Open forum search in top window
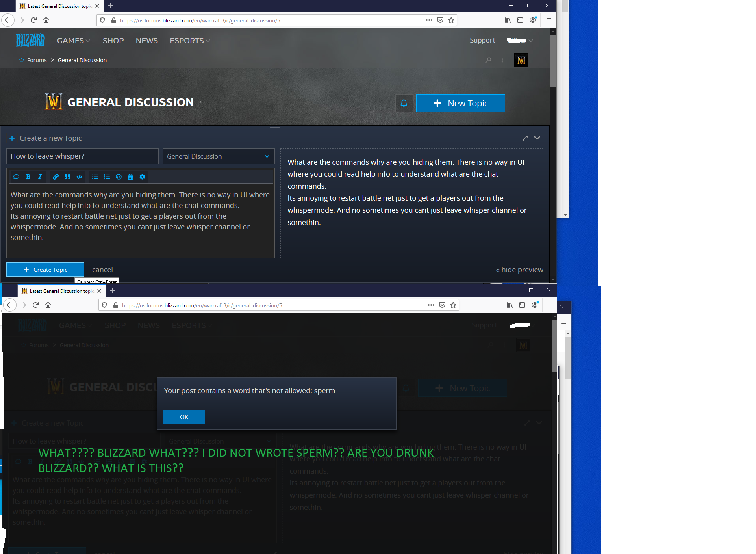The width and height of the screenshot is (756, 554). pos(488,60)
